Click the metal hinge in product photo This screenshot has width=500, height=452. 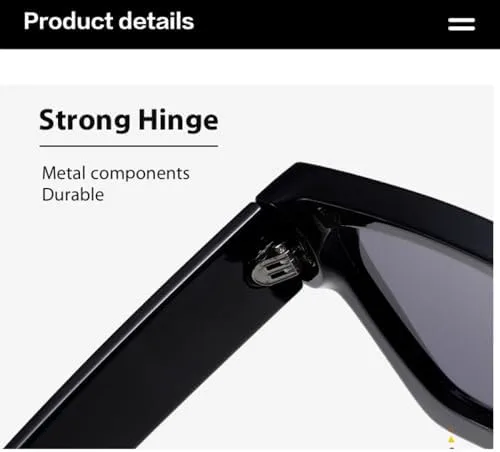275,266
